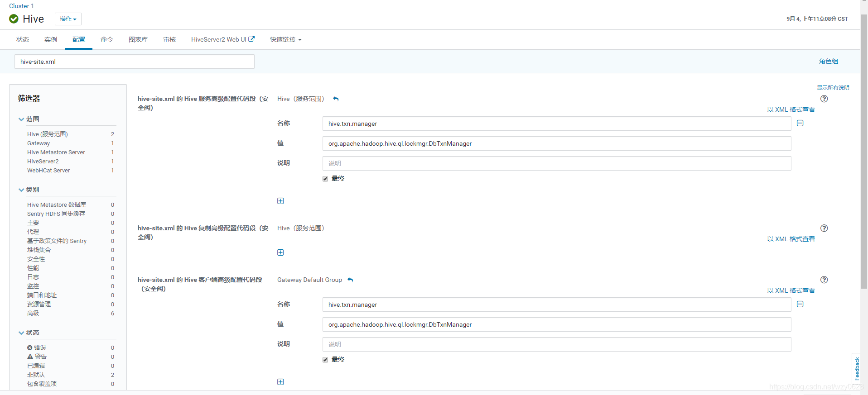Open the 命令 tab
The height and width of the screenshot is (395, 868).
[x=107, y=39]
